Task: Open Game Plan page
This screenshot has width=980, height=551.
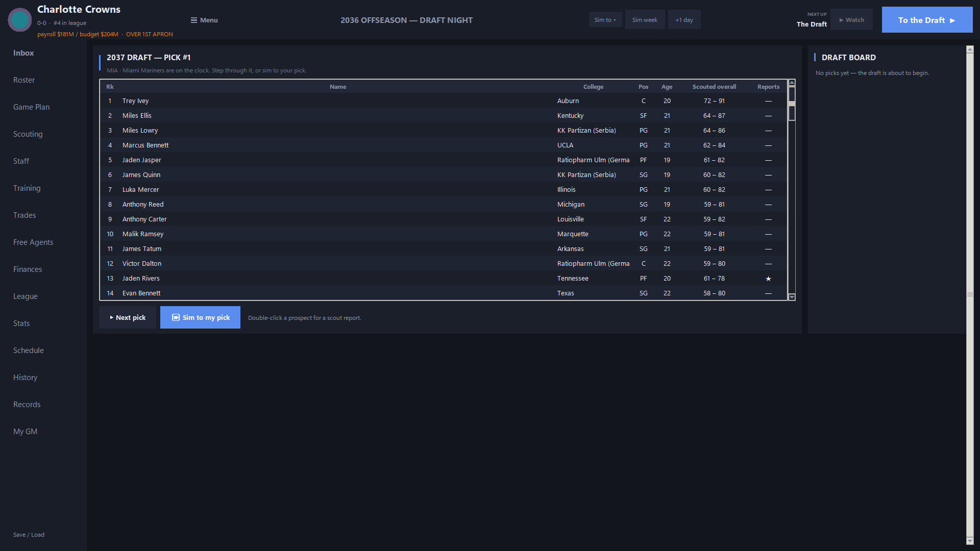Action: pos(31,107)
